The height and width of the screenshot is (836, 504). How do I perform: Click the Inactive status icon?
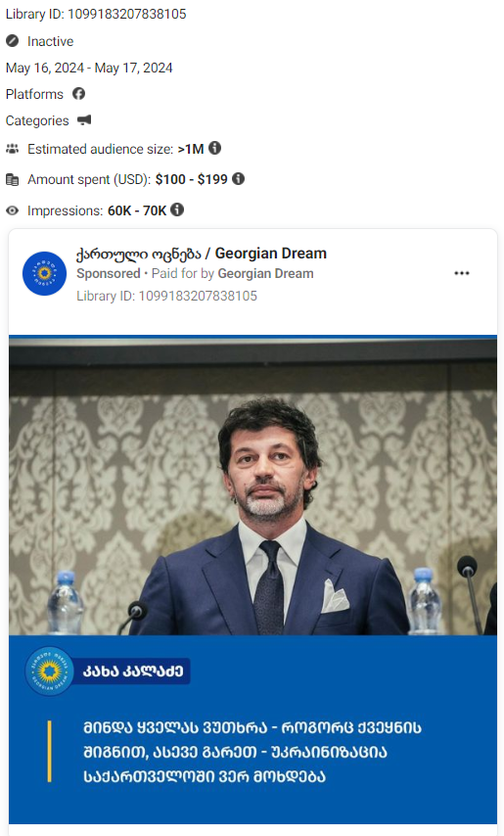(13, 41)
